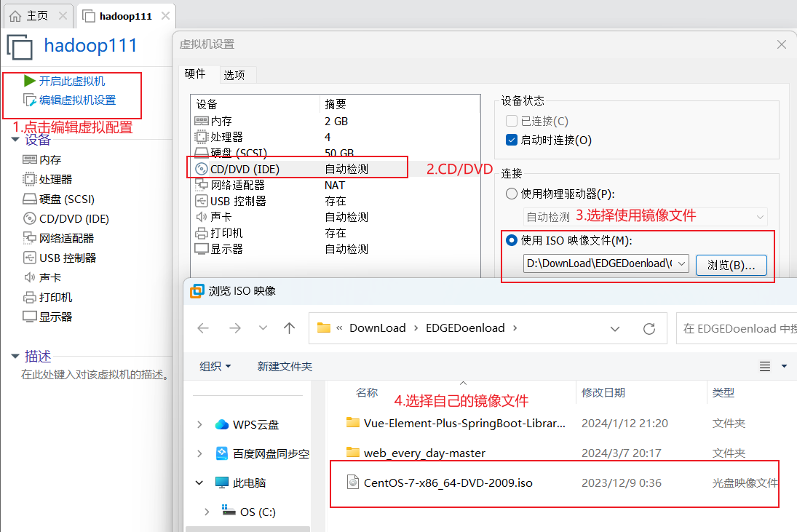Toggle Connect at power on (O) checkbox
797x532 pixels.
(x=512, y=140)
